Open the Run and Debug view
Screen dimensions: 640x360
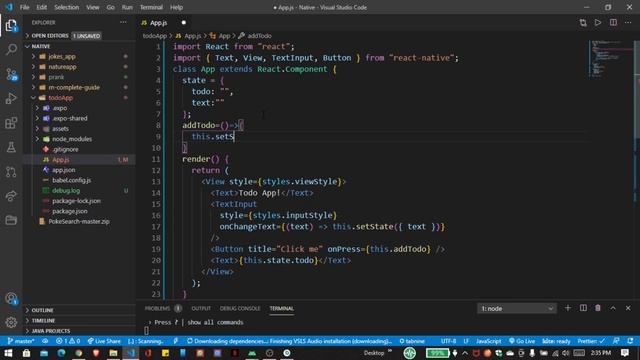tap(11, 98)
